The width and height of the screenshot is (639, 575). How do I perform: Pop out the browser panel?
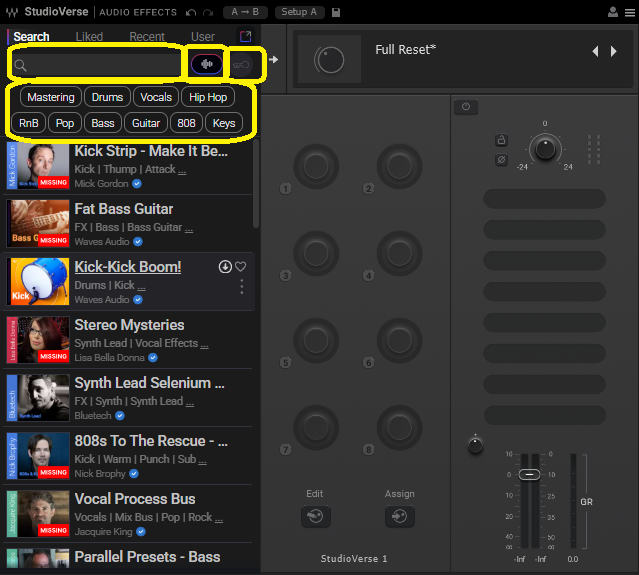pyautogui.click(x=245, y=37)
